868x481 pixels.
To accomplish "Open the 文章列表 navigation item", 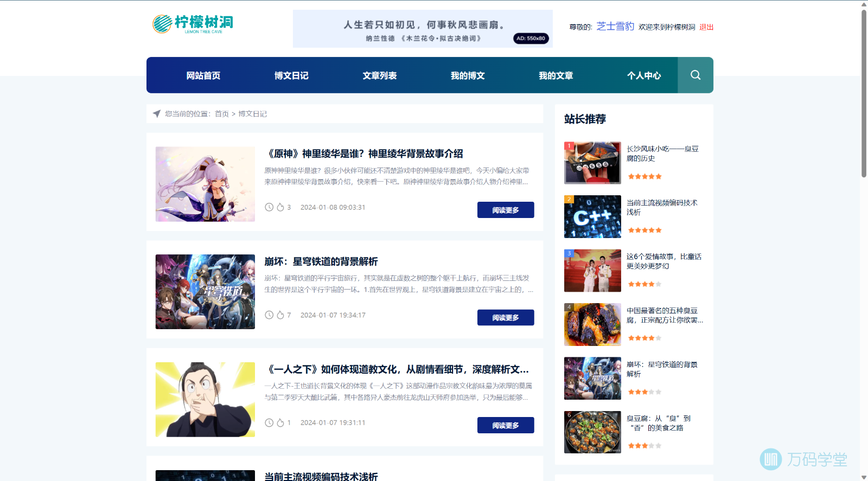I will coord(380,76).
